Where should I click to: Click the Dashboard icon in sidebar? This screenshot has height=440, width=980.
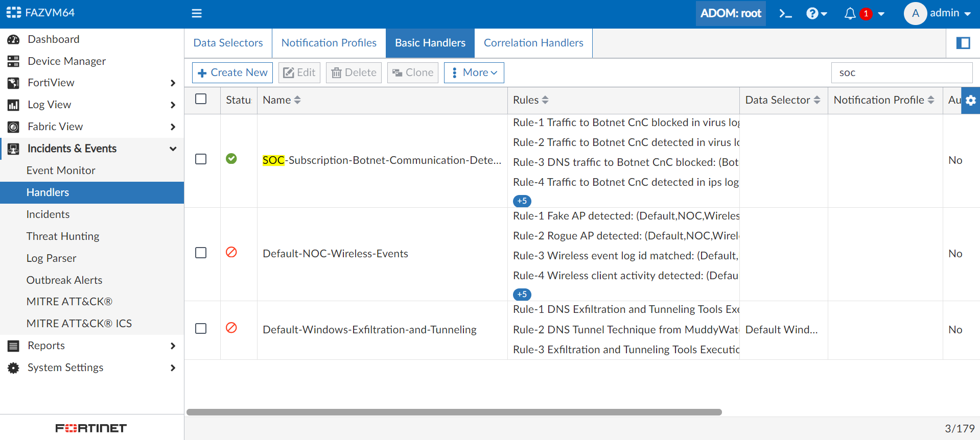(x=14, y=40)
